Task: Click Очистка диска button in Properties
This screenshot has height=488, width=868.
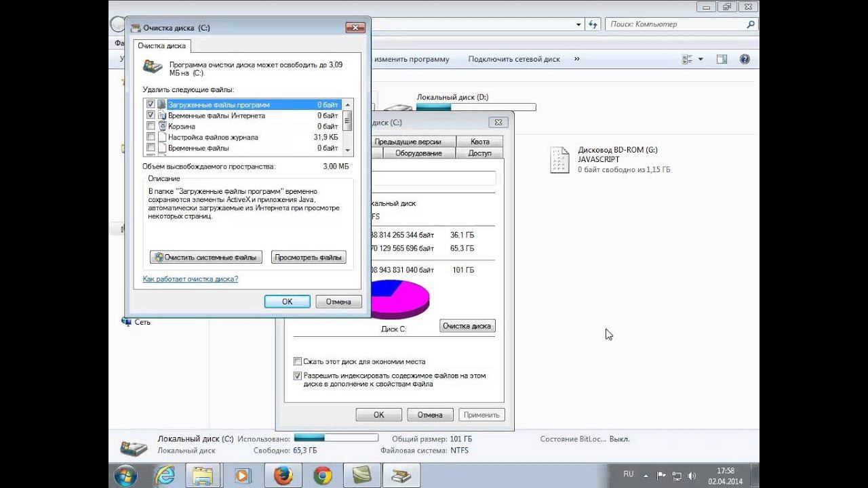Action: pos(467,326)
